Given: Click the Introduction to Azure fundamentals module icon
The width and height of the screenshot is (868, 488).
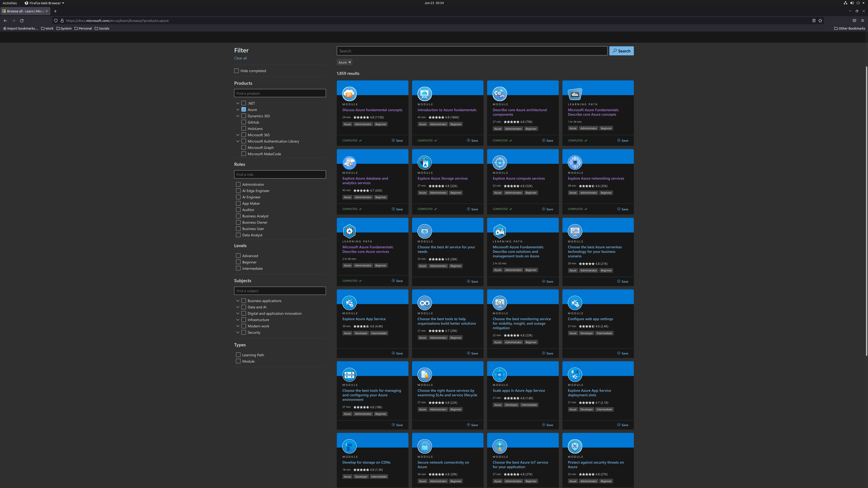Looking at the screenshot, I should tap(425, 94).
